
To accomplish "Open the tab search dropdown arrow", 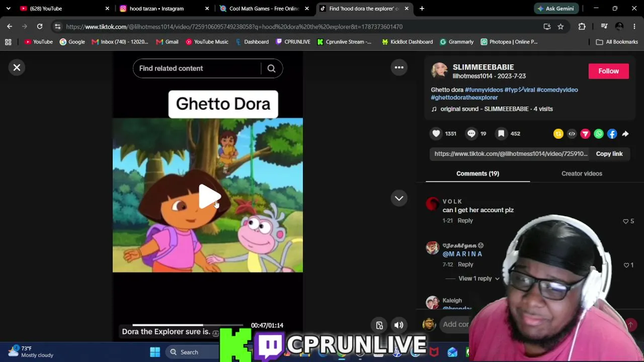I will coord(8,9).
